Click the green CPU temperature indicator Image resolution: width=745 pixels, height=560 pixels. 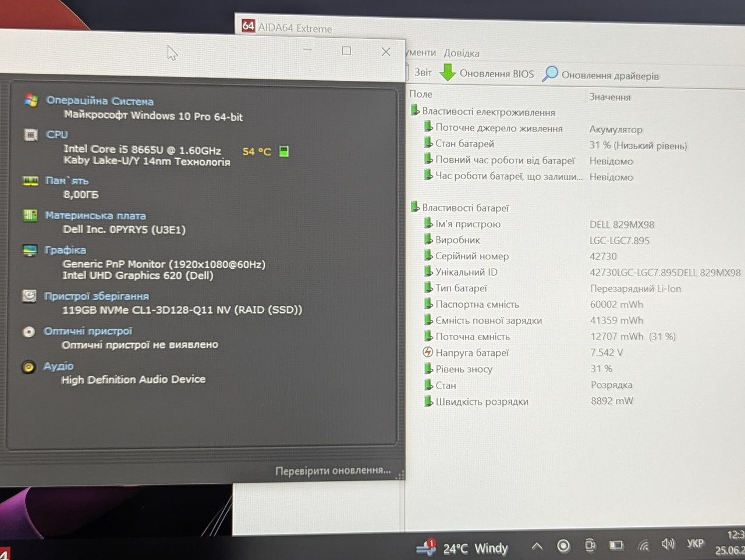(284, 151)
